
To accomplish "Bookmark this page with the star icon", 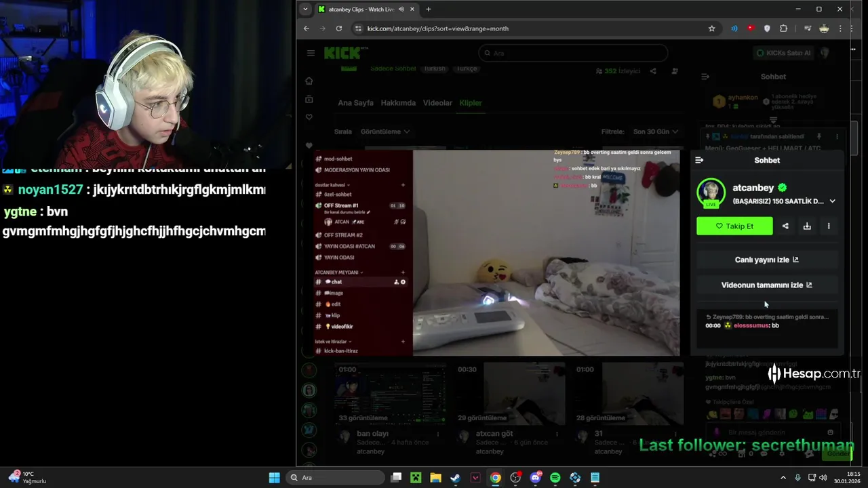I will (711, 28).
